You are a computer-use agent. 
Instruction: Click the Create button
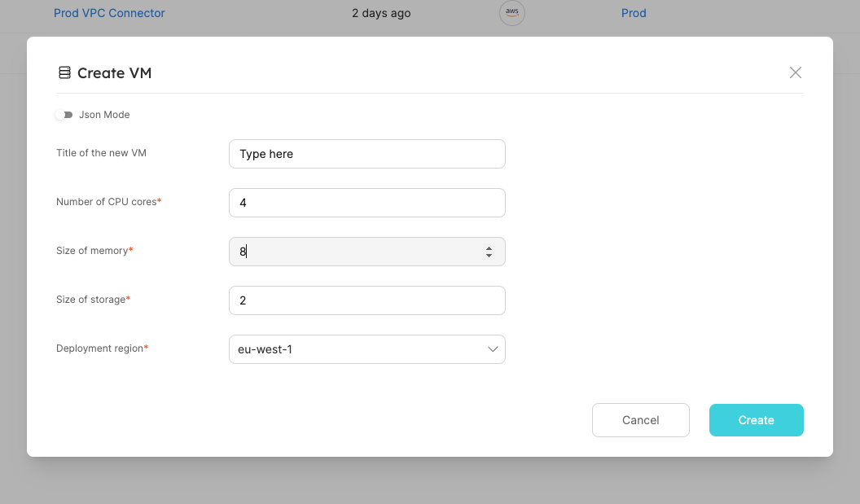pos(756,420)
